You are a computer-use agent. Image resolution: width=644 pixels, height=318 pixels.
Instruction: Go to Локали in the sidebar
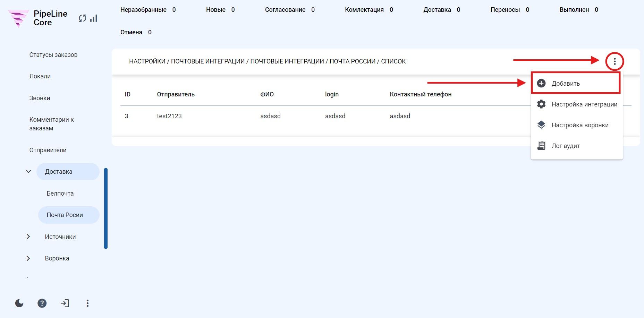click(x=40, y=76)
